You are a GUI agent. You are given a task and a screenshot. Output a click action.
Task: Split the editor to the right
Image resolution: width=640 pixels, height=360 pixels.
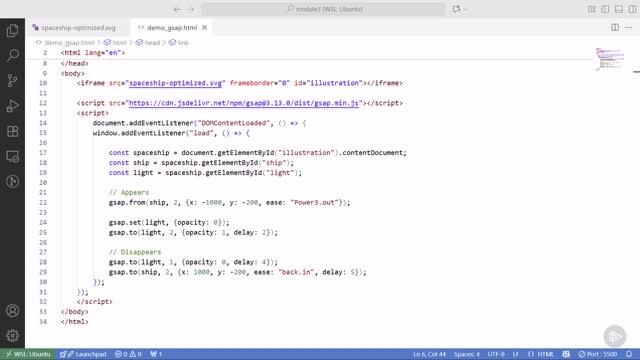coord(615,27)
